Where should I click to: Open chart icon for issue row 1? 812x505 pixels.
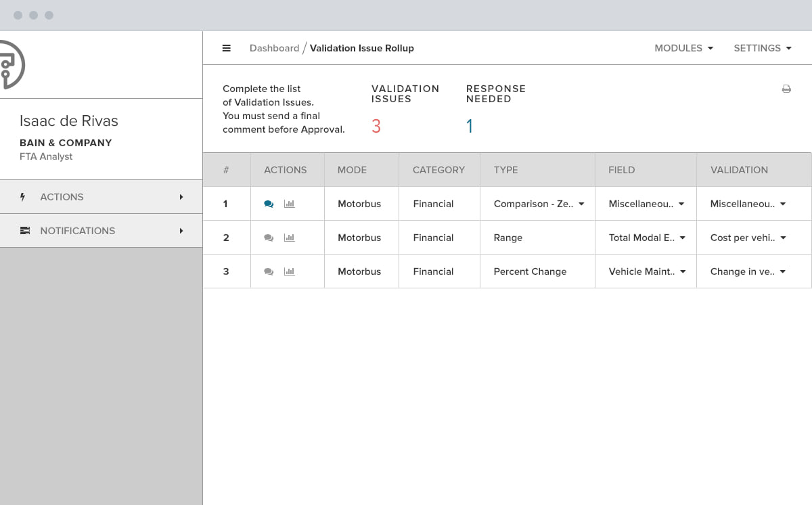click(289, 204)
